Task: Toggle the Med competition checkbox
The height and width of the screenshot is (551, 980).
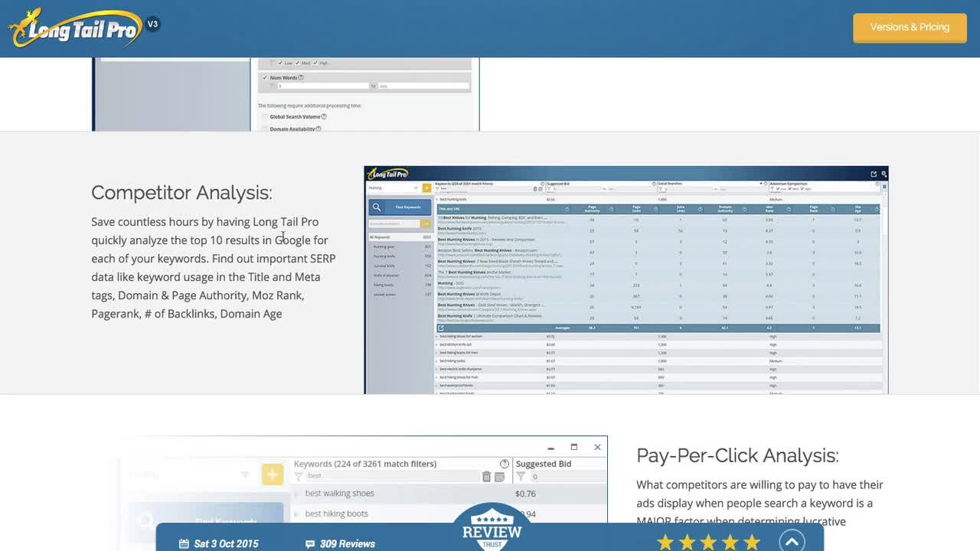Action: tap(297, 63)
